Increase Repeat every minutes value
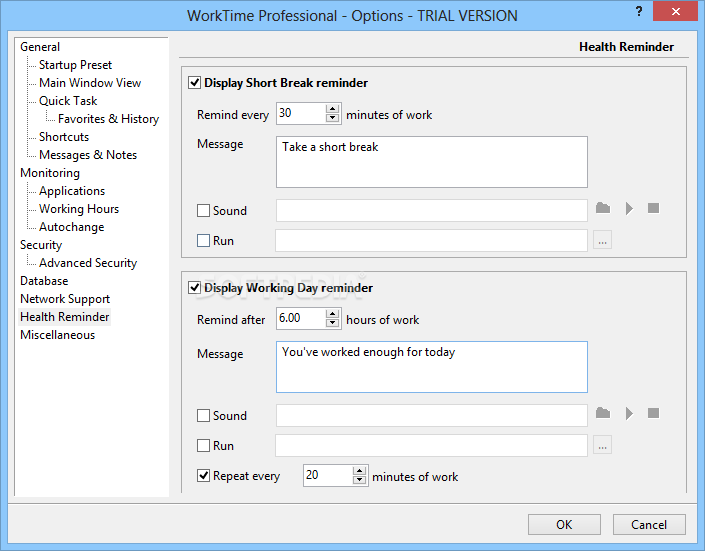705x551 pixels. [359, 471]
